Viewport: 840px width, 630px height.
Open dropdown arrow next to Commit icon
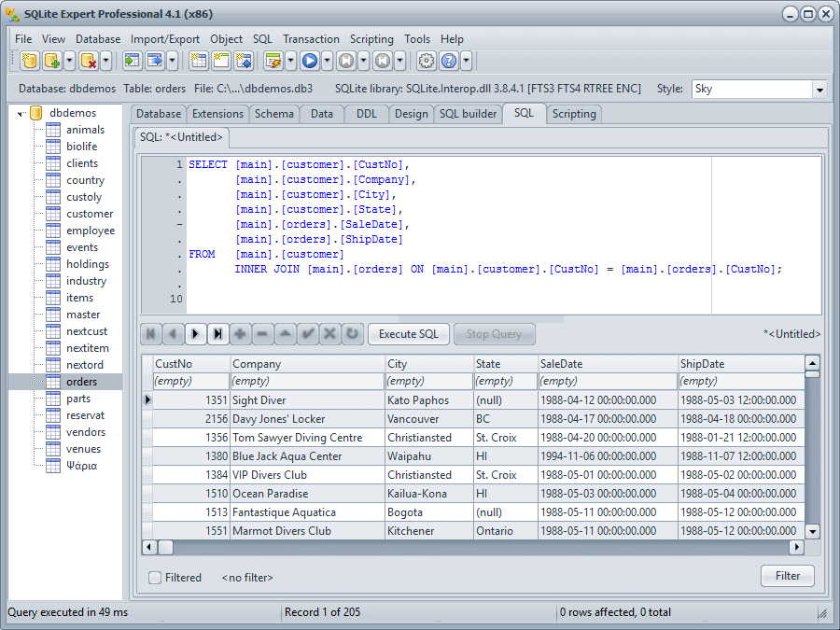coord(363,61)
